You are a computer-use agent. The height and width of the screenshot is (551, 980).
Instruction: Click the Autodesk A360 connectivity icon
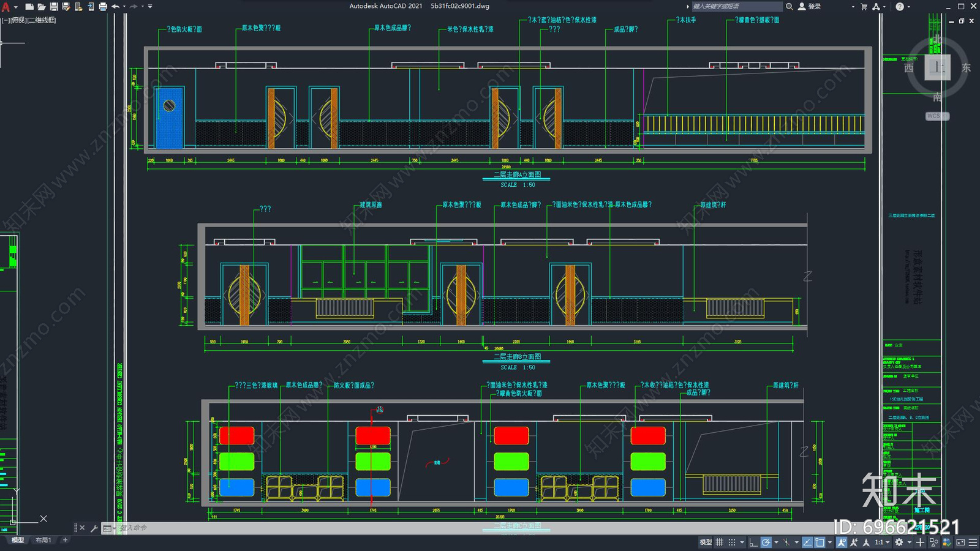876,7
